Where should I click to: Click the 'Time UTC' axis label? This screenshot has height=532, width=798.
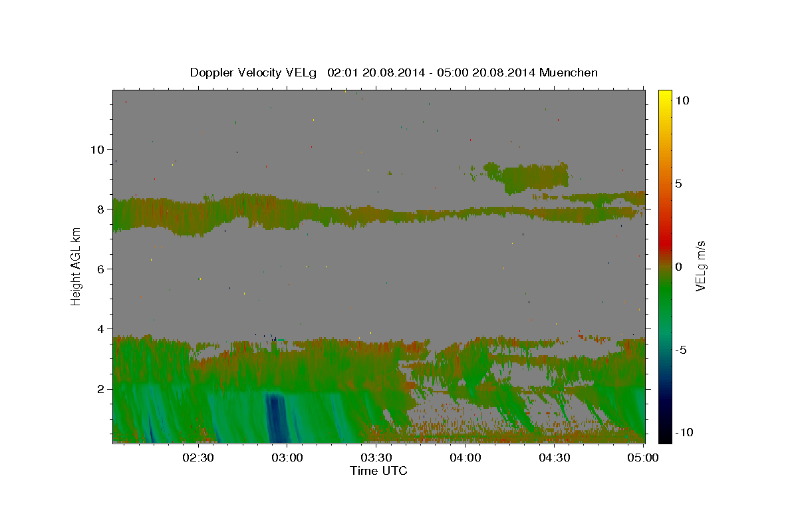[x=378, y=471]
